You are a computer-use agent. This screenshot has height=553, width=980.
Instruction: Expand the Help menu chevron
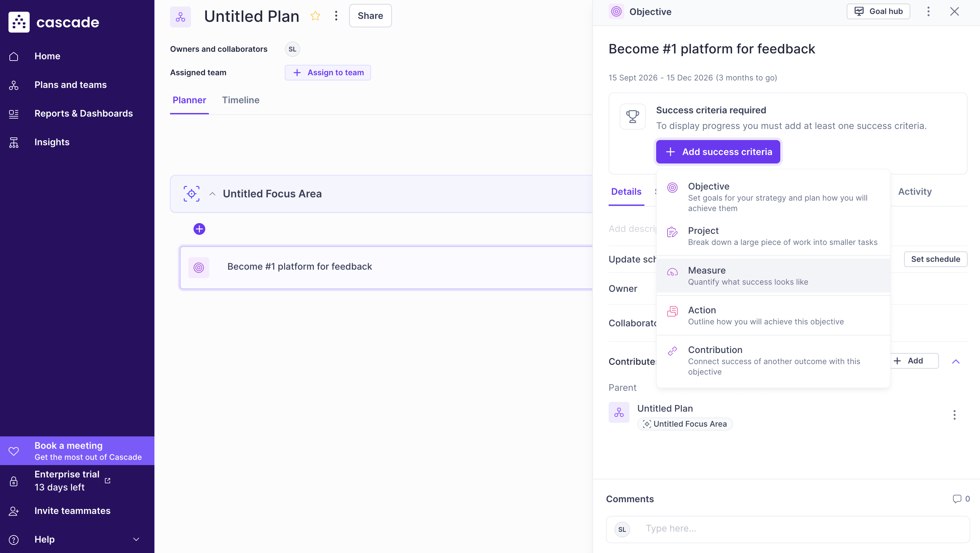[136, 539]
